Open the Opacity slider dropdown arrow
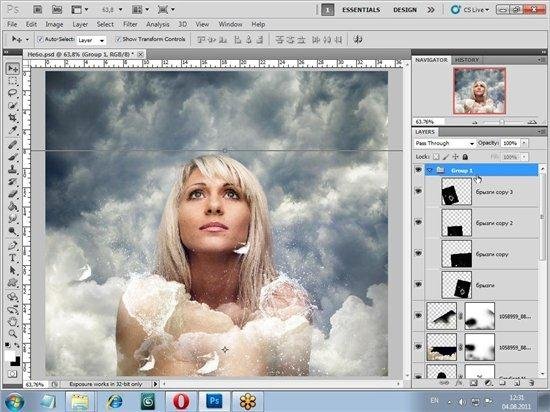The height and width of the screenshot is (412, 550). click(524, 143)
